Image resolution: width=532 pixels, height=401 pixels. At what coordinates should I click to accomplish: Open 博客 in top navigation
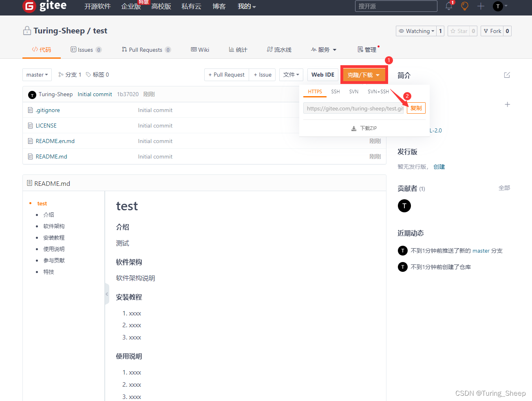click(x=219, y=7)
